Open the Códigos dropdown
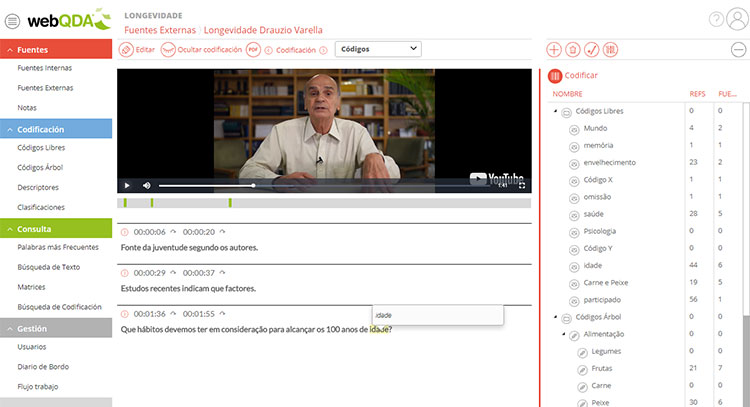The image size is (750, 407). (x=378, y=49)
